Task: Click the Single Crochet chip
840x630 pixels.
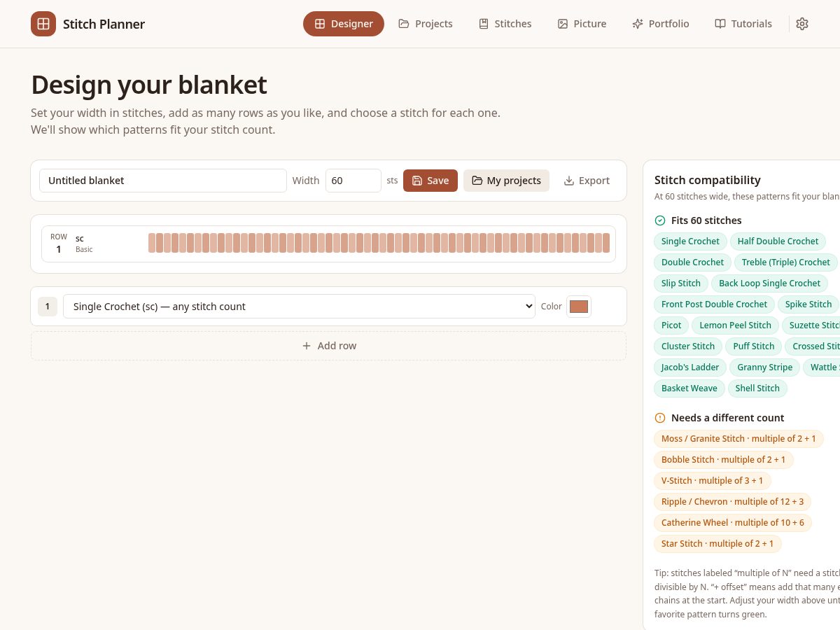Action: pos(690,241)
